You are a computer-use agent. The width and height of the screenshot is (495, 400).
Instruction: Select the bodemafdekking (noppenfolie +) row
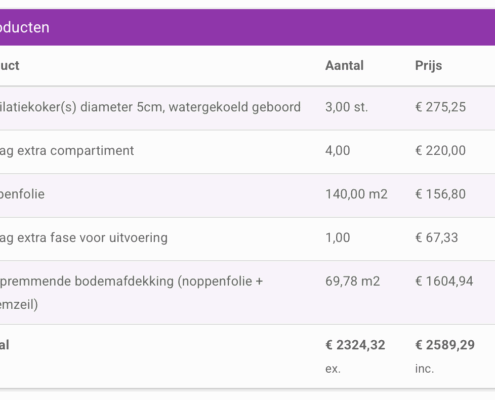[247, 293]
